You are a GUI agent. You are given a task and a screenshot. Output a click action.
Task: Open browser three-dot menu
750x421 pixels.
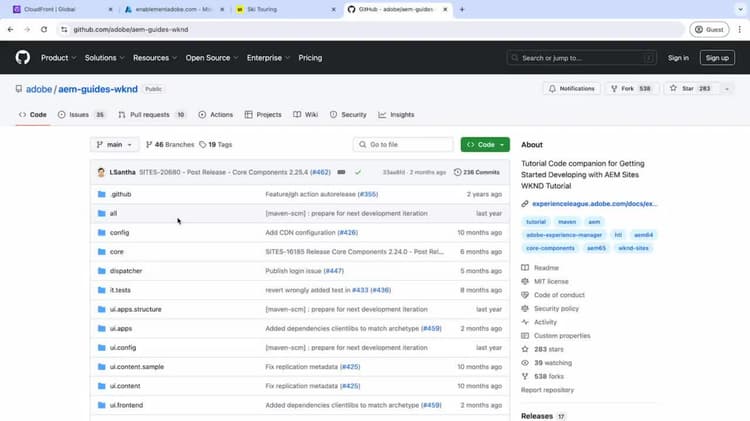(x=739, y=29)
